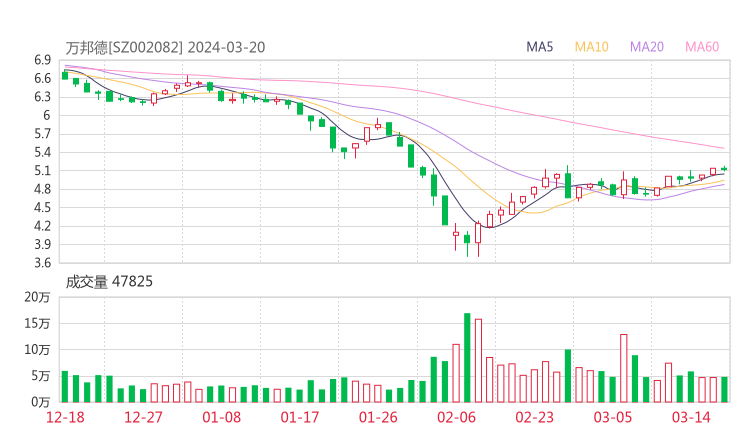
Task: Click the 成交量 47825 volume label
Action: pos(109,282)
